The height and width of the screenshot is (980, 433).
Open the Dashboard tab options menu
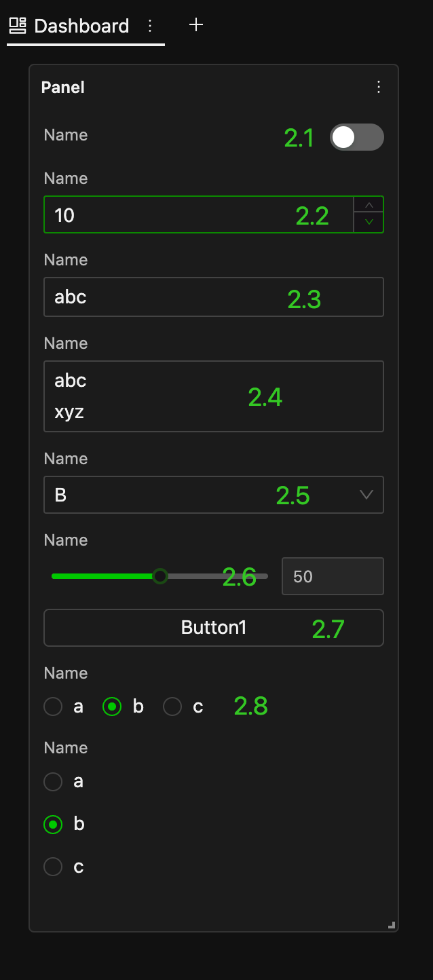[x=150, y=26]
